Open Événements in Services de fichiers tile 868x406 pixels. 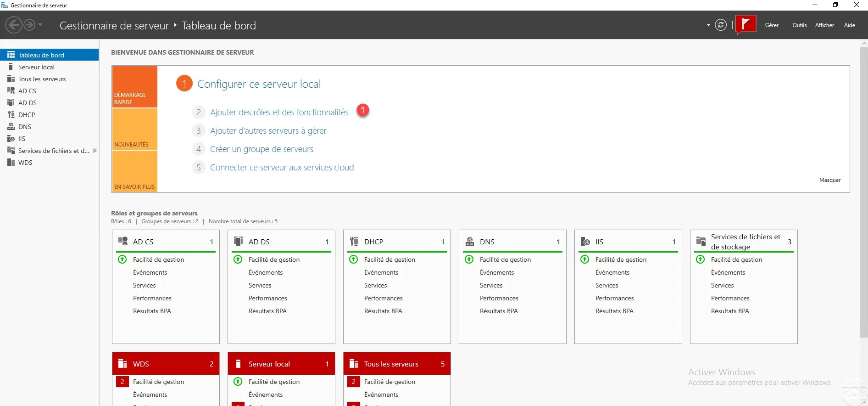point(728,272)
